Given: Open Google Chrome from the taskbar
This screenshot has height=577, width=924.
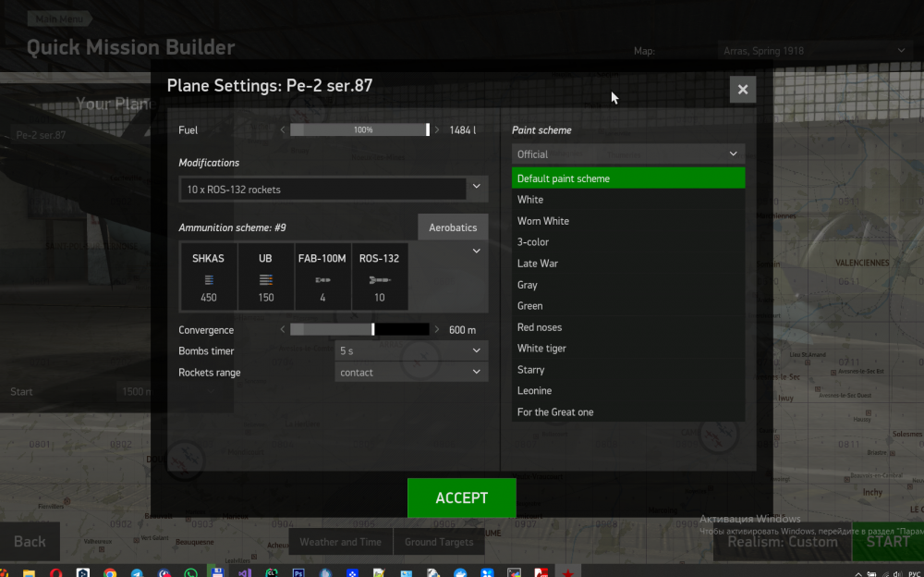Looking at the screenshot, I should (x=110, y=573).
